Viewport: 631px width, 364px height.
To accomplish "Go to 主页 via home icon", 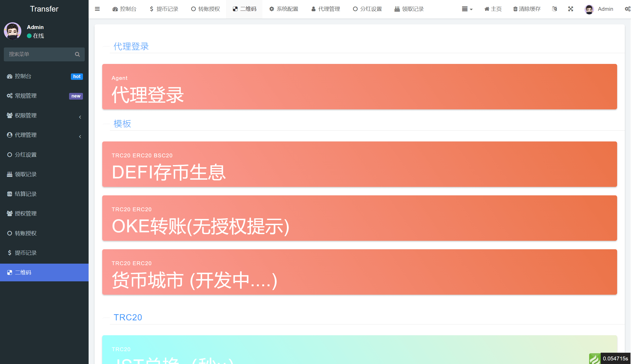I will [493, 9].
